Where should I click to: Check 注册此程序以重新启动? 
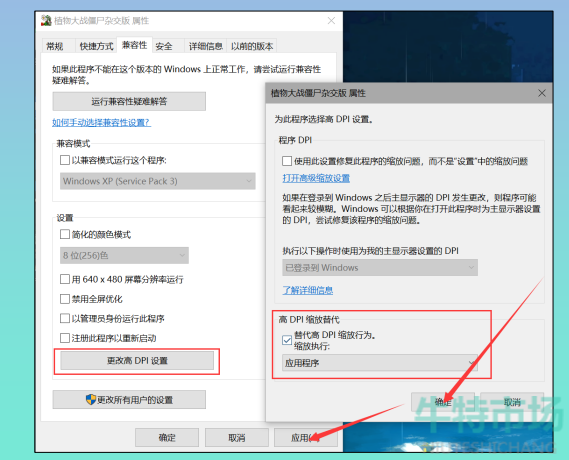pyautogui.click(x=65, y=338)
